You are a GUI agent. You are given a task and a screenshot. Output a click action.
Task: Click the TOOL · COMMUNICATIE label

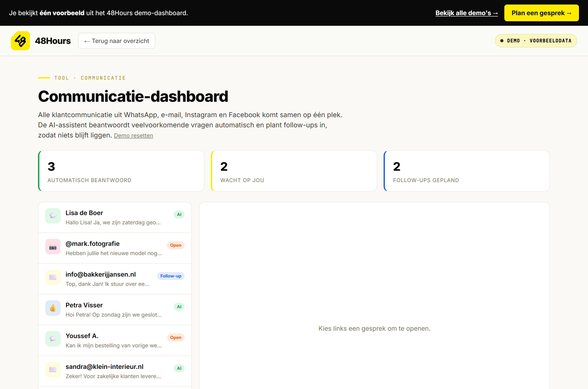90,78
